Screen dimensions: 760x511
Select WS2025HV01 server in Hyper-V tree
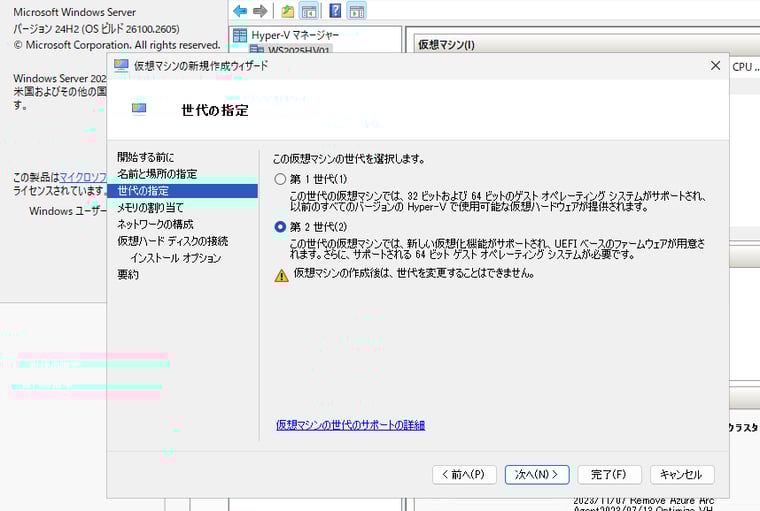click(298, 50)
